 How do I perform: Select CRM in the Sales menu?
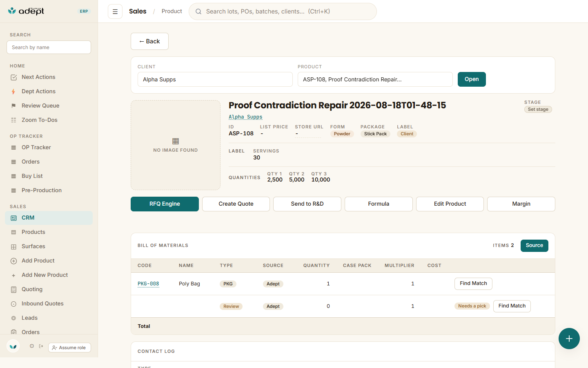point(49,218)
